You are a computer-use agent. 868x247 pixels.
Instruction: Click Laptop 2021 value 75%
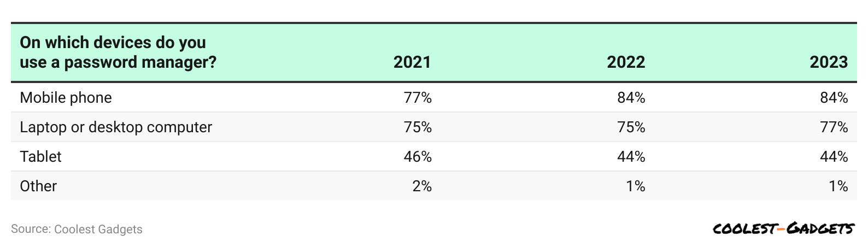(x=418, y=127)
